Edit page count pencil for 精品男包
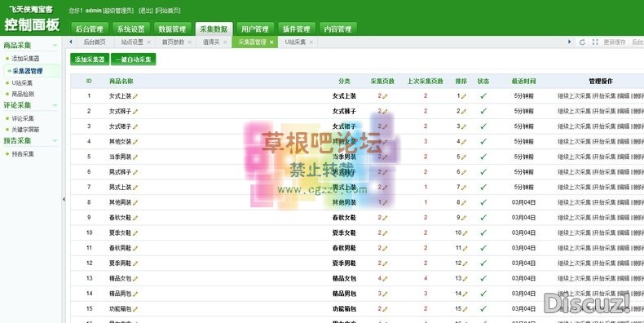Image resolution: width=644 pixels, height=323 pixels. click(x=385, y=294)
